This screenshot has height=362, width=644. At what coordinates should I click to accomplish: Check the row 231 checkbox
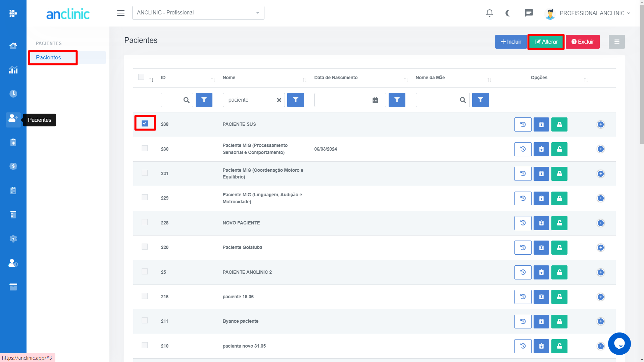pos(145,173)
